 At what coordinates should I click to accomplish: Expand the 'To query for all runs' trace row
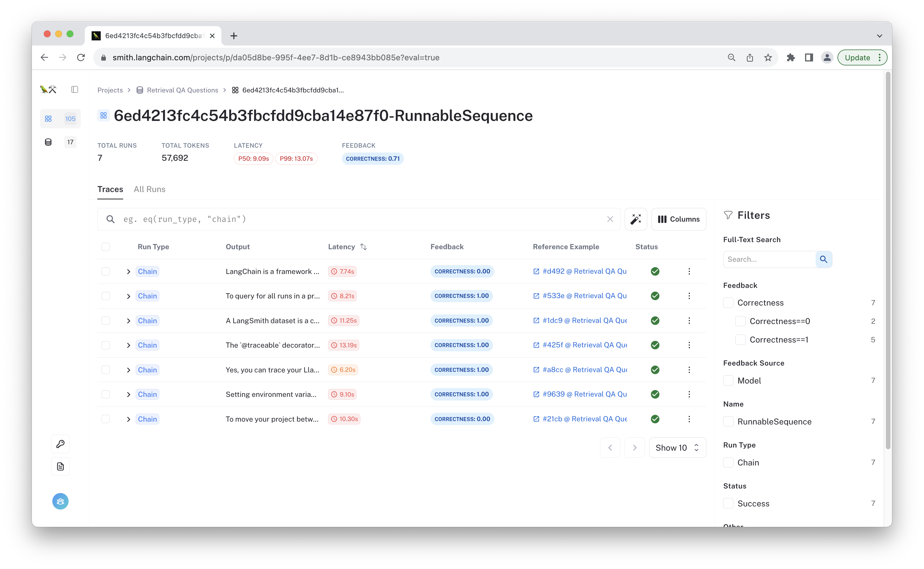128,296
